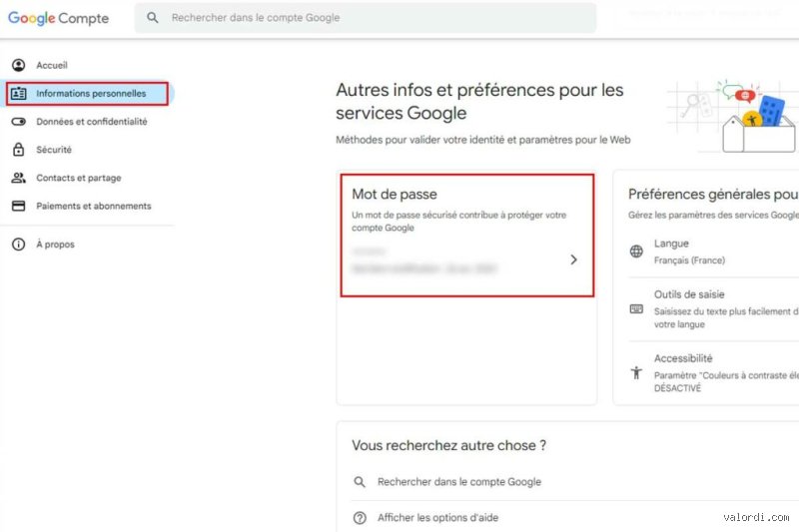Open Données et confidentialité section

point(92,122)
